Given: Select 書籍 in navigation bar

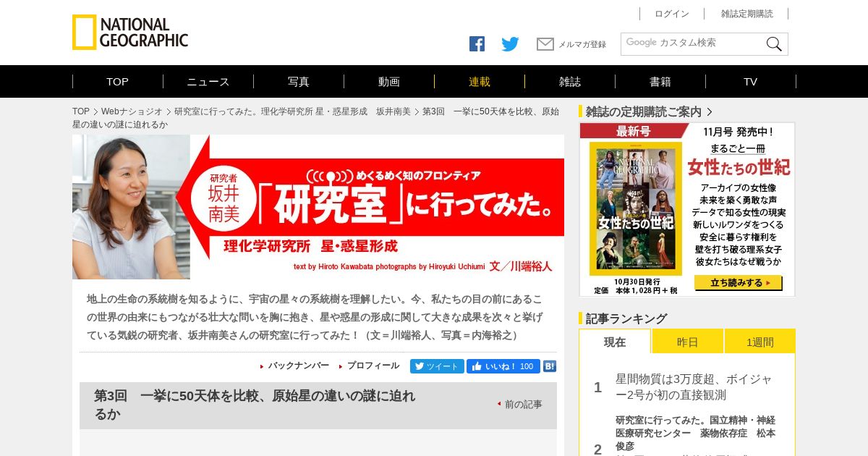Looking at the screenshot, I should [x=660, y=82].
